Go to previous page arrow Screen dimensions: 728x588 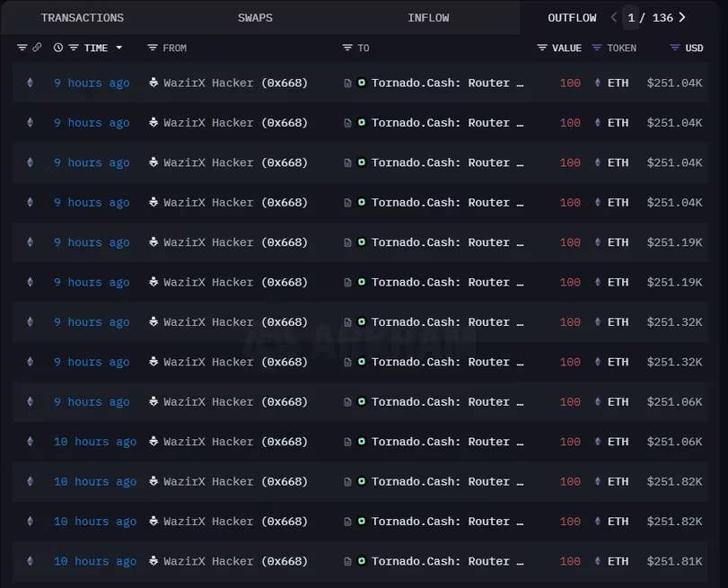[614, 18]
